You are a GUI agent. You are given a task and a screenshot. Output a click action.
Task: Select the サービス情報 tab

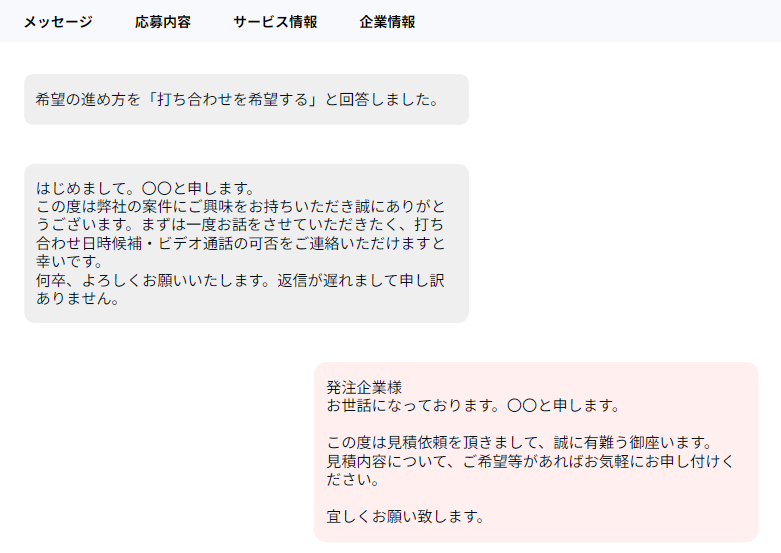(x=275, y=22)
